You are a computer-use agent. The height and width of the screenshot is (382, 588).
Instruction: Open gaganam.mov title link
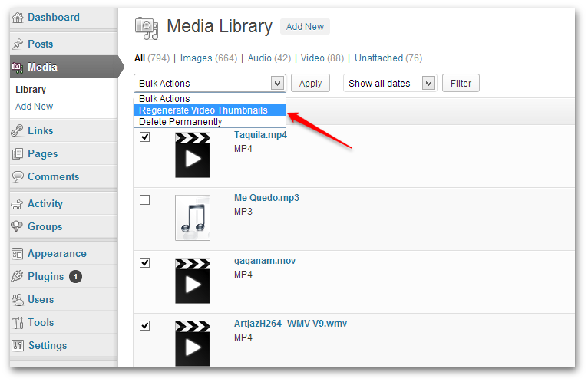pos(265,261)
